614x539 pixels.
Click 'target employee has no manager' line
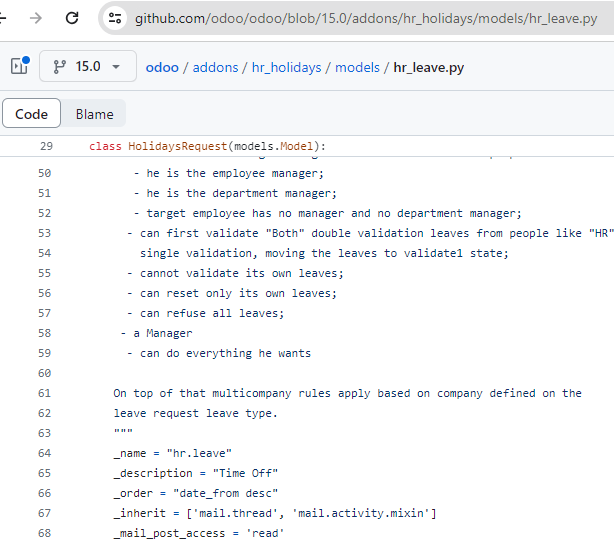click(x=327, y=213)
